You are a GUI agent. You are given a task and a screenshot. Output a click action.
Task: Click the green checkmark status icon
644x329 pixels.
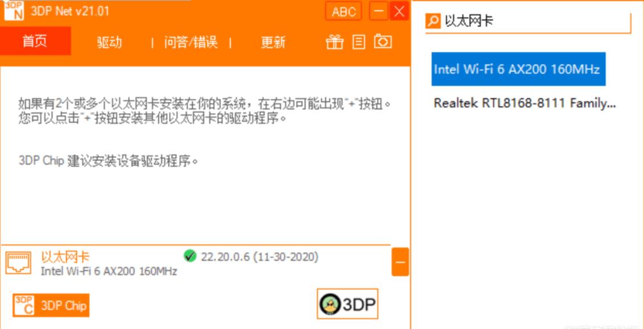point(190,256)
